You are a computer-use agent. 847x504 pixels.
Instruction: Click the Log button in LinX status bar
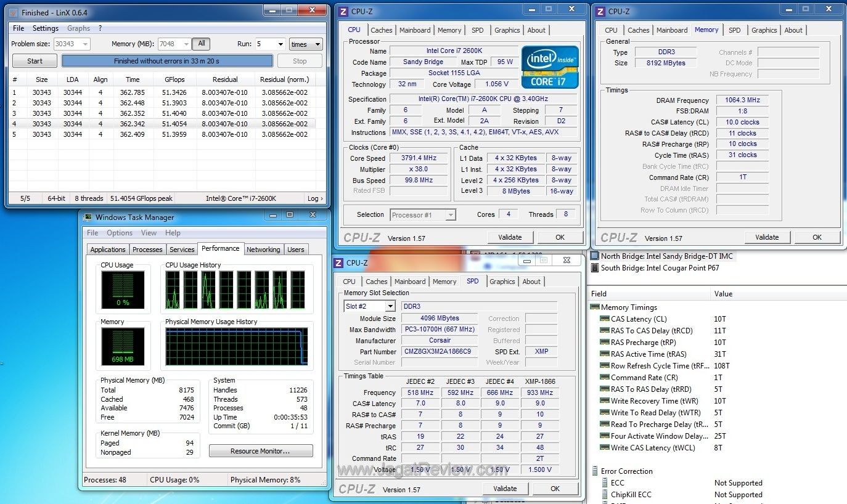point(314,198)
